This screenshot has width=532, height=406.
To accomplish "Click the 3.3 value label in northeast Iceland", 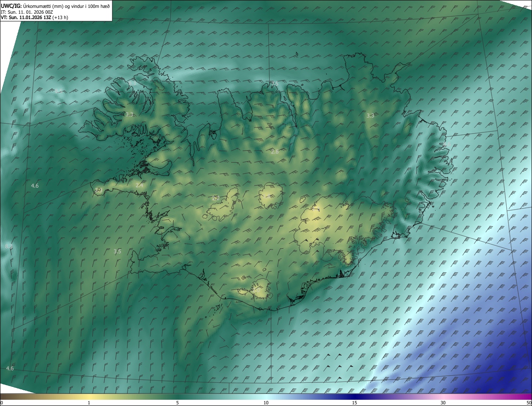I will point(370,115).
